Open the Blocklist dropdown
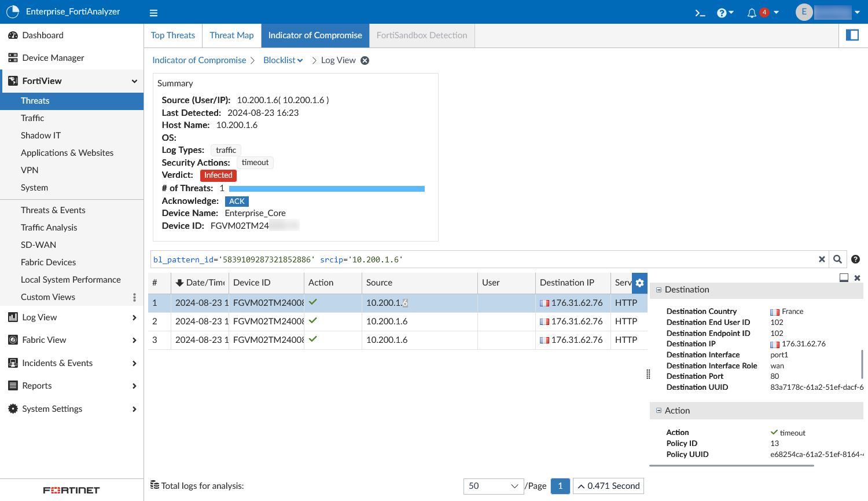The height and width of the screenshot is (501, 868). click(283, 60)
